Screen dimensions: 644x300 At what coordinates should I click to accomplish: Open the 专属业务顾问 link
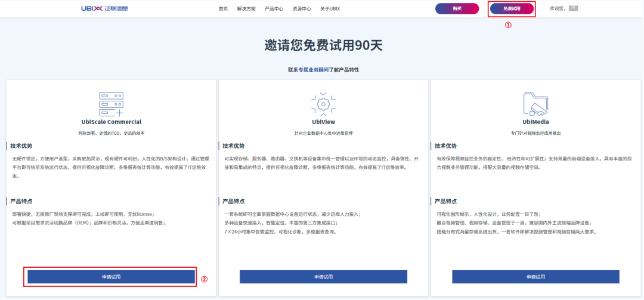coord(314,70)
